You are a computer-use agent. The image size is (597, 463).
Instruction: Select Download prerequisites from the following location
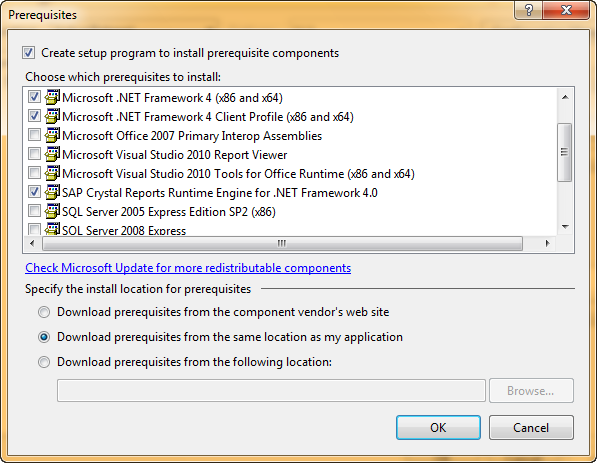tap(44, 362)
